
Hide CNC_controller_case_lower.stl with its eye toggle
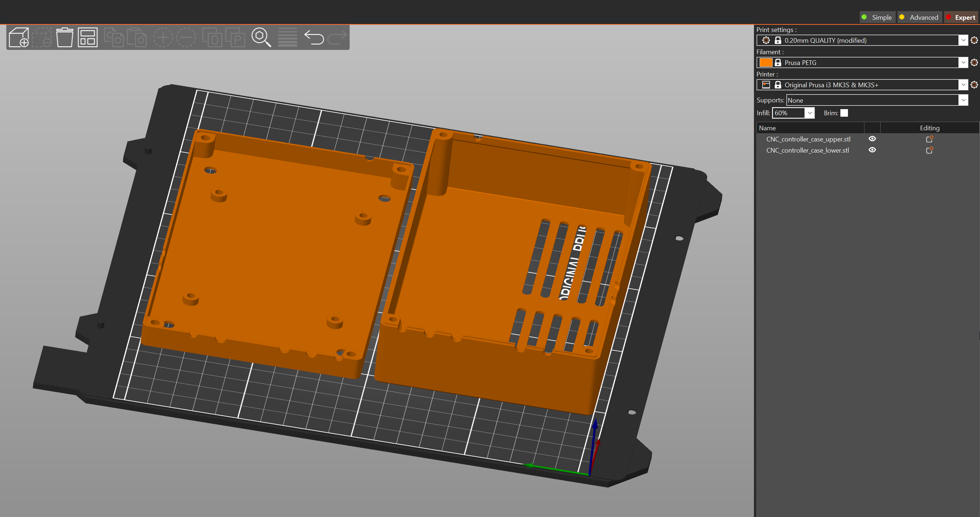point(872,150)
